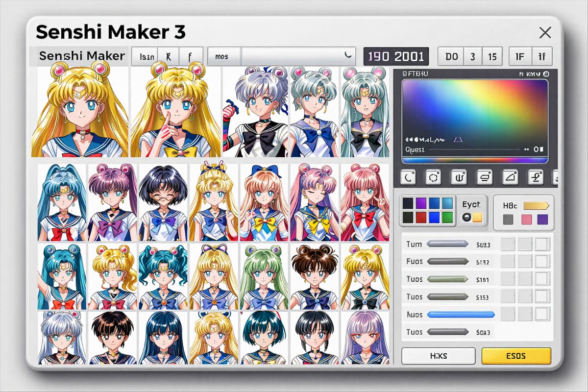Toggle the leftmost gray box in the huos row
This screenshot has width=588, height=392.
[508, 314]
